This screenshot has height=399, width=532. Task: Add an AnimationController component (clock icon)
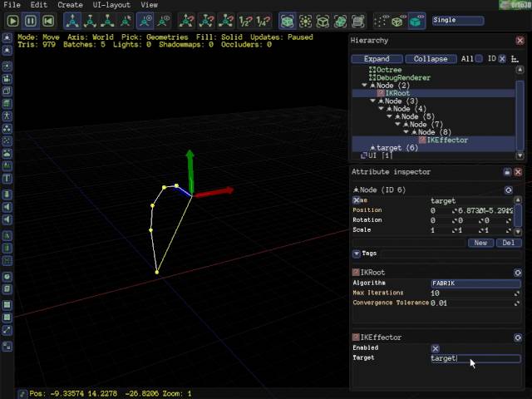(x=7, y=277)
